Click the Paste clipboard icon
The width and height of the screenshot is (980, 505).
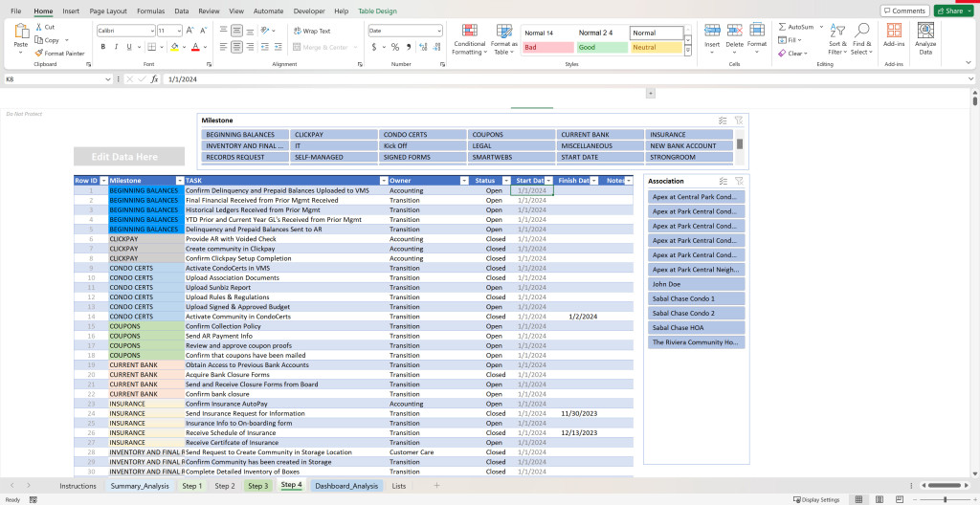pyautogui.click(x=21, y=32)
